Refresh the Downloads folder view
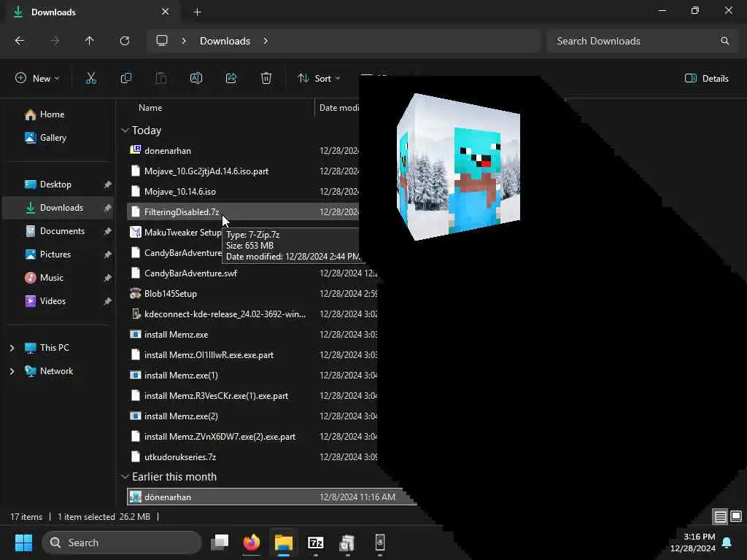Viewport: 747px width, 560px height. pyautogui.click(x=125, y=41)
